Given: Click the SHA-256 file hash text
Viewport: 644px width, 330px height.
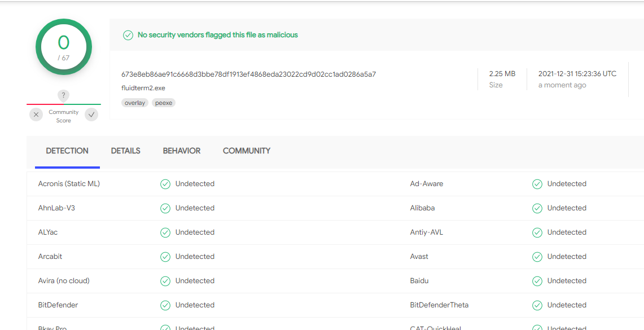Looking at the screenshot, I should point(248,74).
